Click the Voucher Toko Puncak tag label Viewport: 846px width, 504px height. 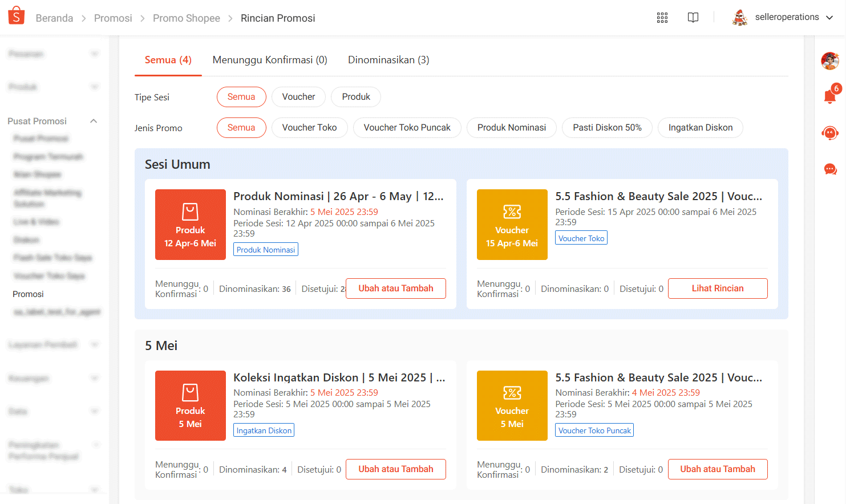point(594,430)
